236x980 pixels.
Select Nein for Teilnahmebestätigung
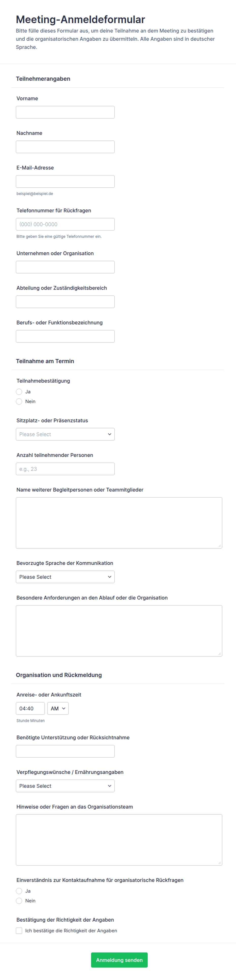pyautogui.click(x=19, y=402)
